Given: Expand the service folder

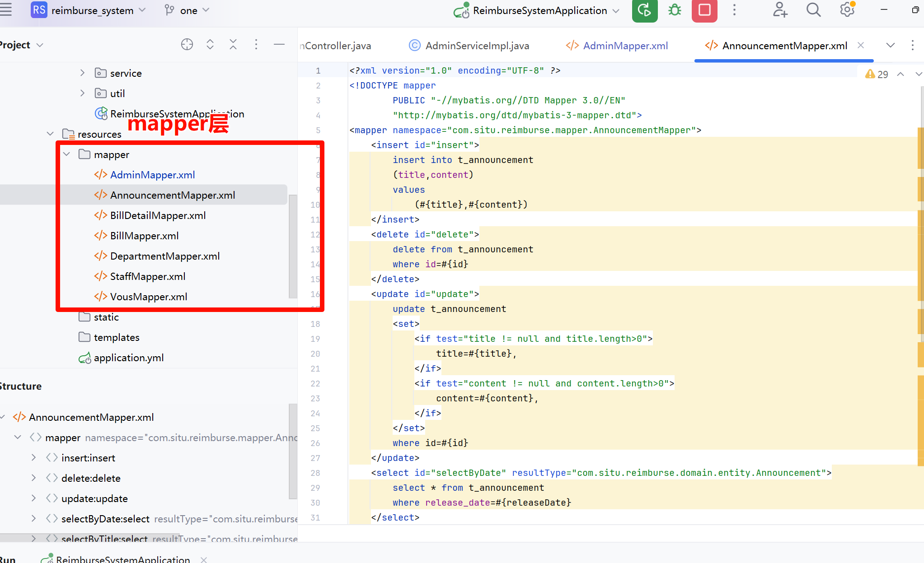Looking at the screenshot, I should click(82, 73).
